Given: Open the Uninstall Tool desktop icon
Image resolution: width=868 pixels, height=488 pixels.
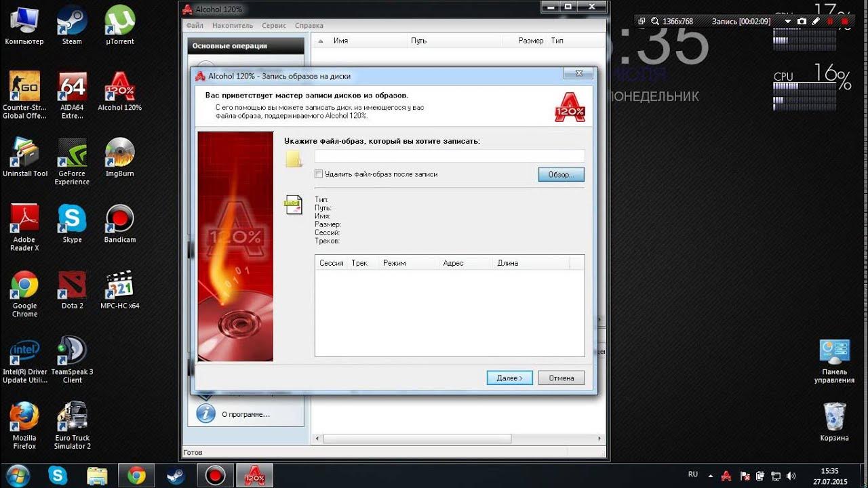Looking at the screenshot, I should [24, 157].
